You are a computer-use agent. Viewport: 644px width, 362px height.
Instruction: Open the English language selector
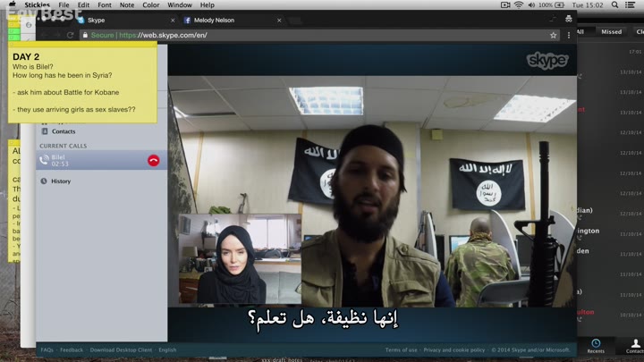[x=167, y=350]
